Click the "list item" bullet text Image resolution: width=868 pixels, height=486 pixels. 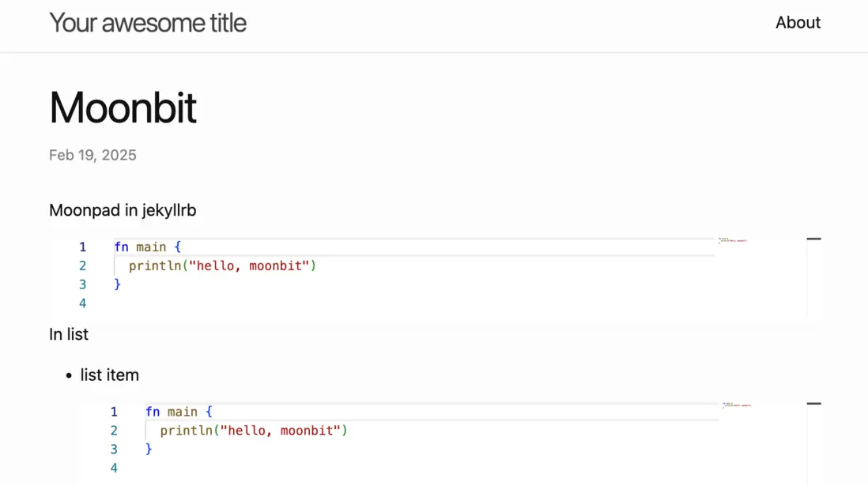pyautogui.click(x=110, y=375)
